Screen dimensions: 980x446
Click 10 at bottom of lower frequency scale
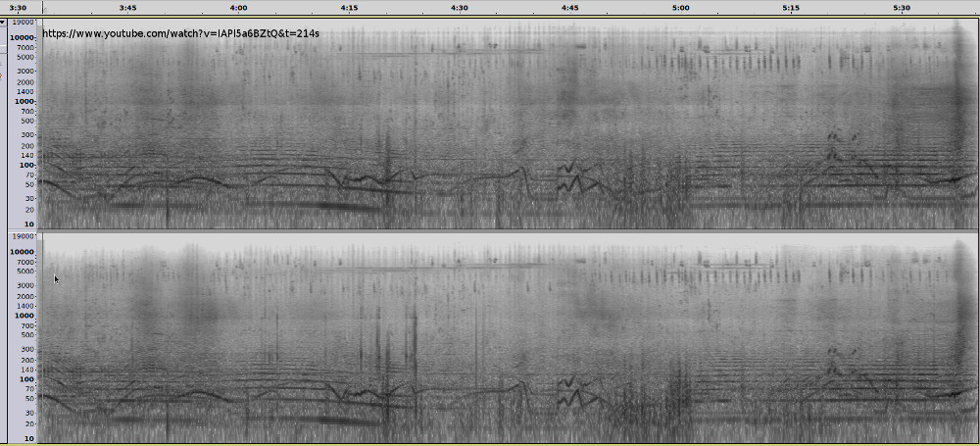click(x=30, y=439)
